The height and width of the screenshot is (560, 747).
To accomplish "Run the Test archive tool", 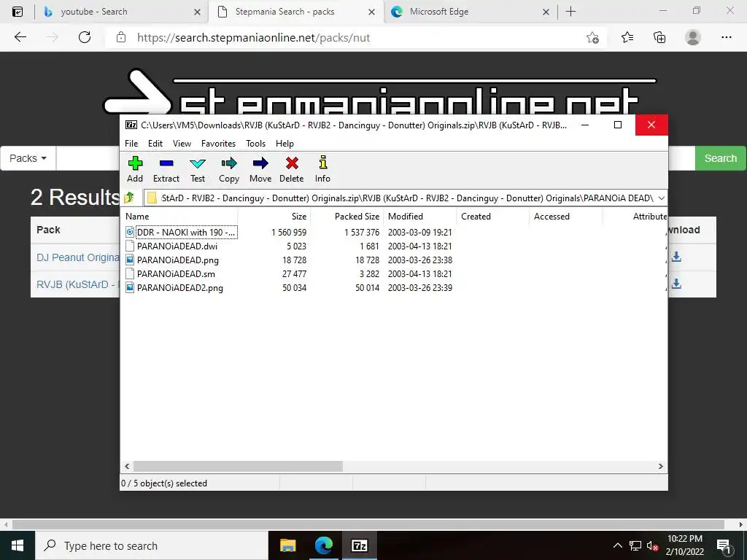I will click(x=197, y=169).
